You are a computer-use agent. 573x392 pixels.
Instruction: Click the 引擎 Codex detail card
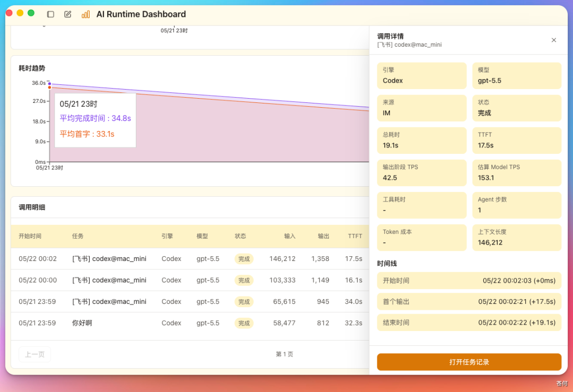pyautogui.click(x=422, y=76)
